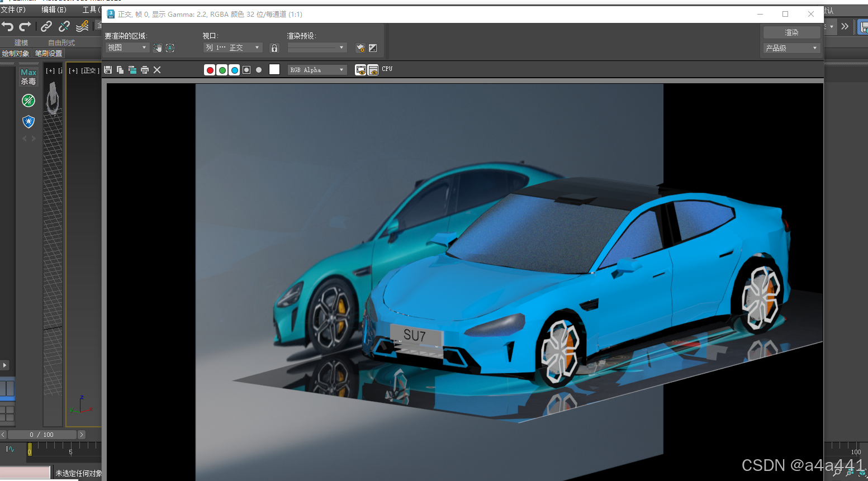Image resolution: width=868 pixels, height=481 pixels.
Task: Click the Undo arrow icon
Action: [x=8, y=26]
